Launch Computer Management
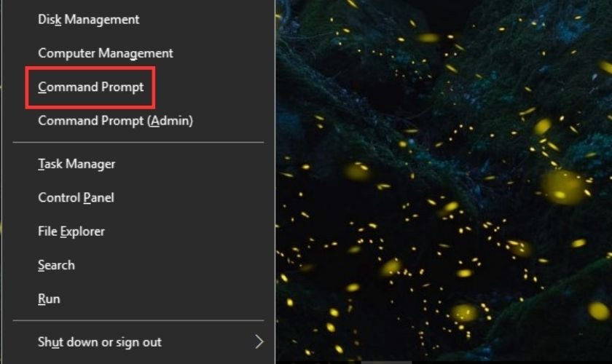612x364 pixels. [x=105, y=53]
